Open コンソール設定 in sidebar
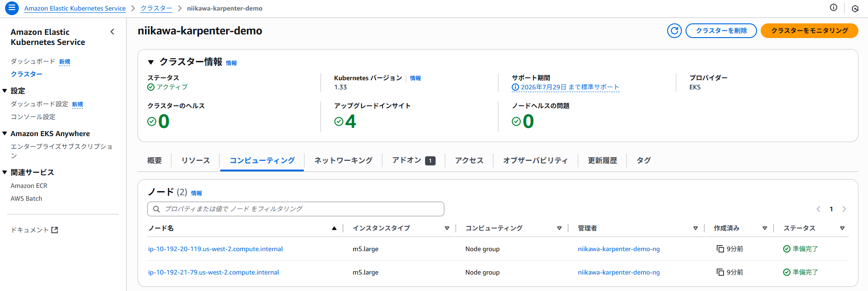 coord(33,117)
